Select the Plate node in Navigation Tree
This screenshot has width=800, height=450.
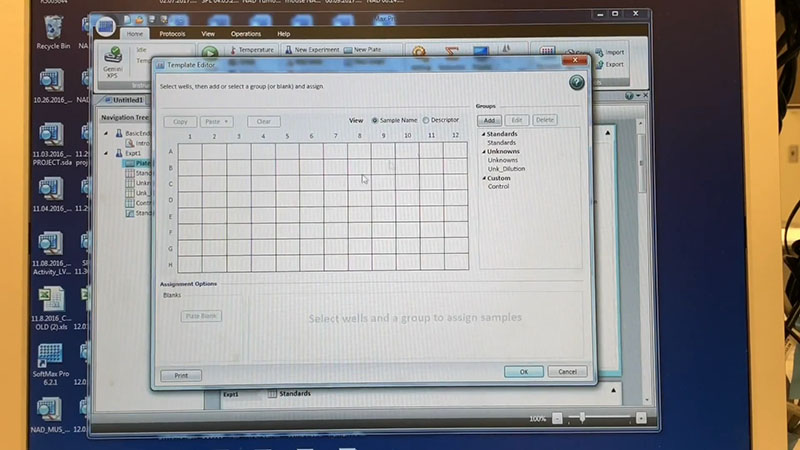coord(138,163)
